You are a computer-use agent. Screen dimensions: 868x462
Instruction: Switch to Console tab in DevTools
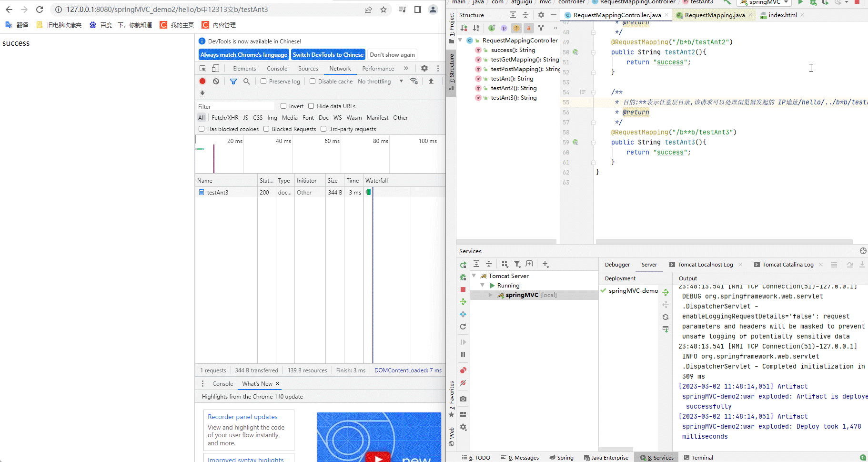277,69
